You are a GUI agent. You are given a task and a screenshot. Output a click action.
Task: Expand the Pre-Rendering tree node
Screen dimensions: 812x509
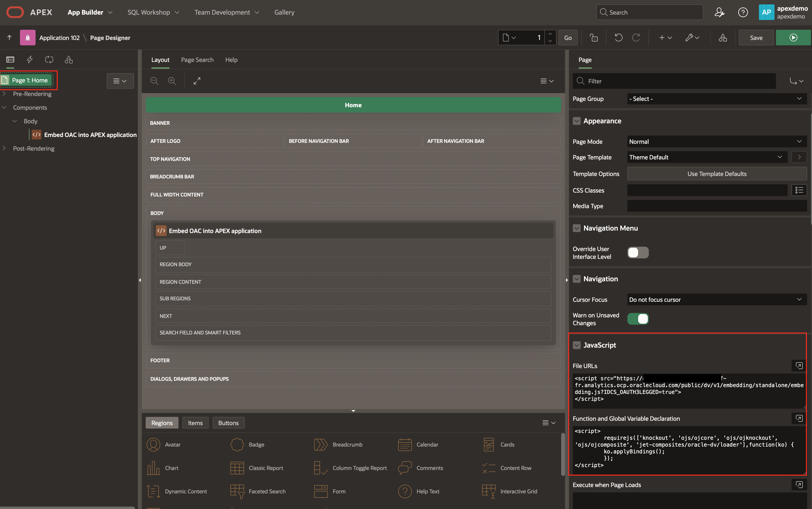click(4, 94)
